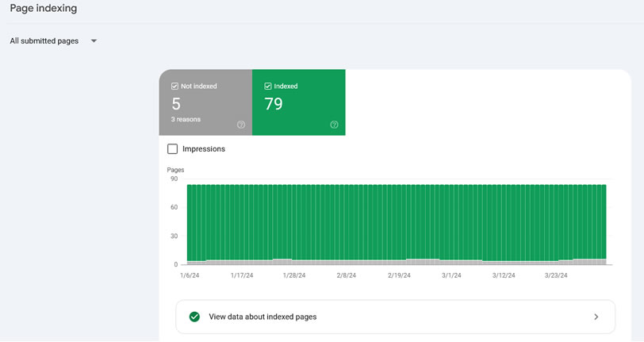Select the Indexed count 79
Image resolution: width=644 pixels, height=342 pixels.
[x=274, y=104]
